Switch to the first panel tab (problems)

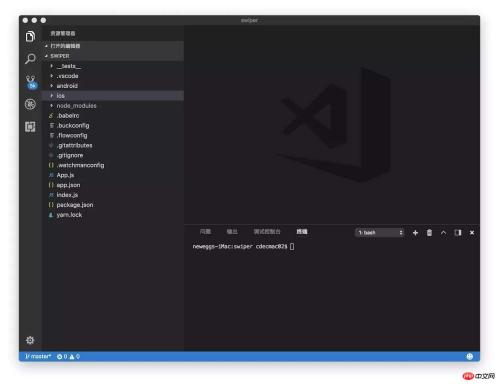tap(205, 232)
